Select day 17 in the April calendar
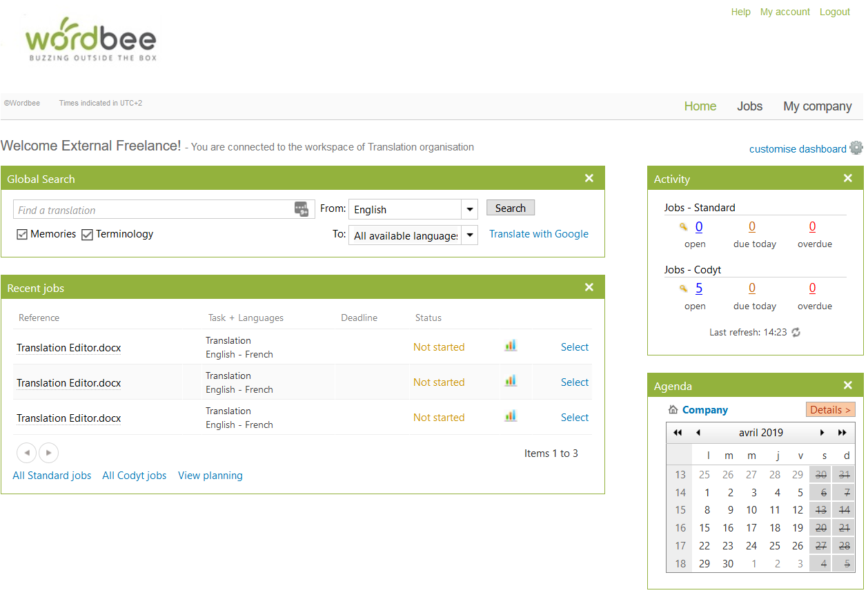This screenshot has width=868, height=595. pos(751,528)
